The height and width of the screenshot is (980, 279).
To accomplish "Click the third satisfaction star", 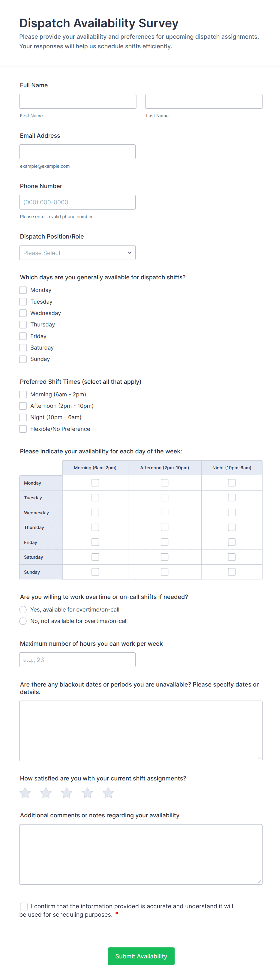I will [x=67, y=793].
